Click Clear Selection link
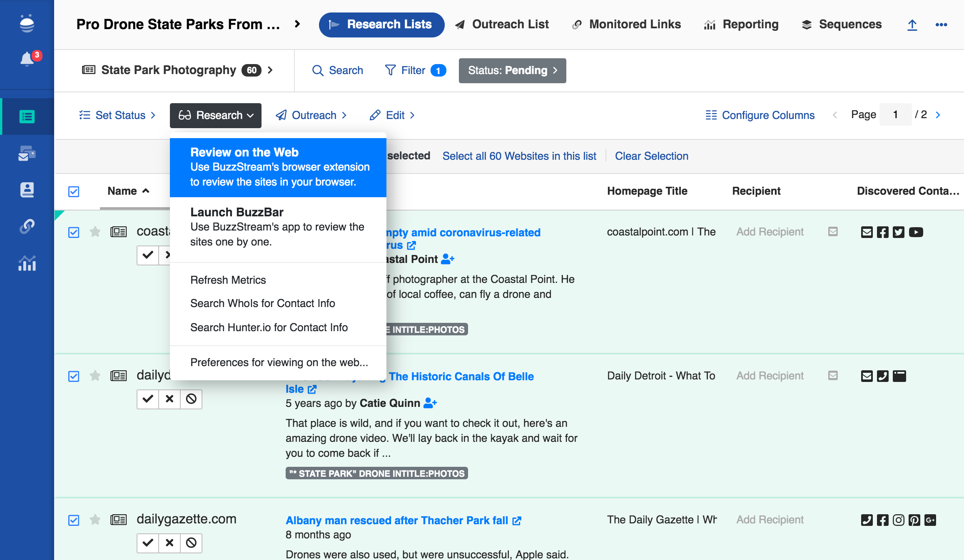Image resolution: width=964 pixels, height=560 pixels. [x=652, y=156]
